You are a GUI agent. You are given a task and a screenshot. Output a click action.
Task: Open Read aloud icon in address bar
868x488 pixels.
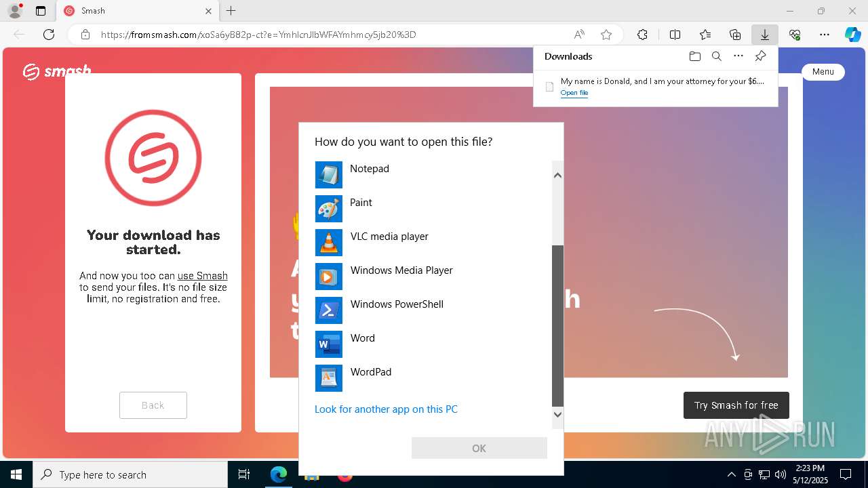tap(579, 35)
